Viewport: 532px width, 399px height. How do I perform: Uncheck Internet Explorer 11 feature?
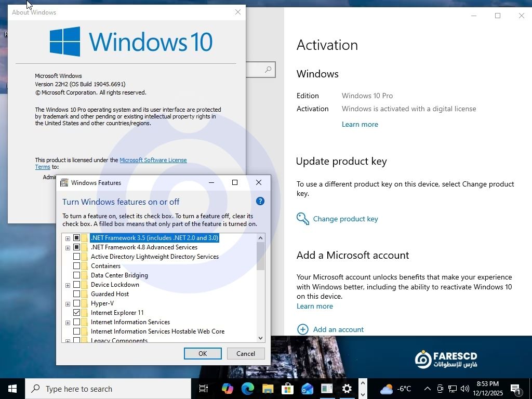pos(77,313)
